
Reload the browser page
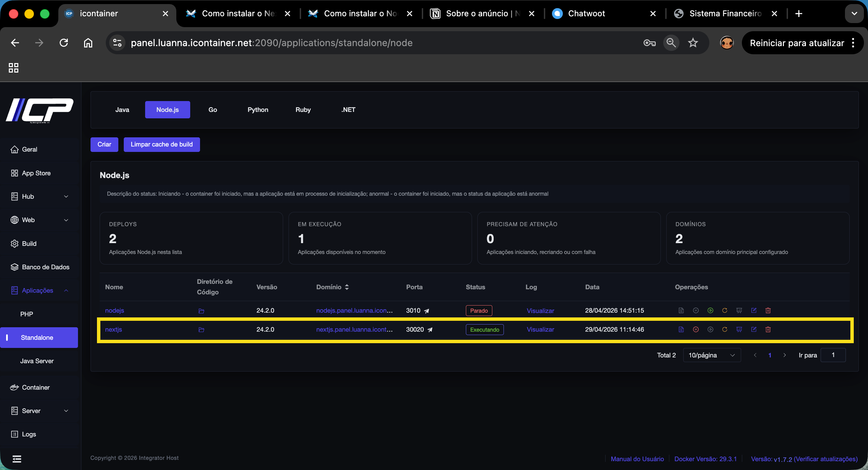coord(64,43)
